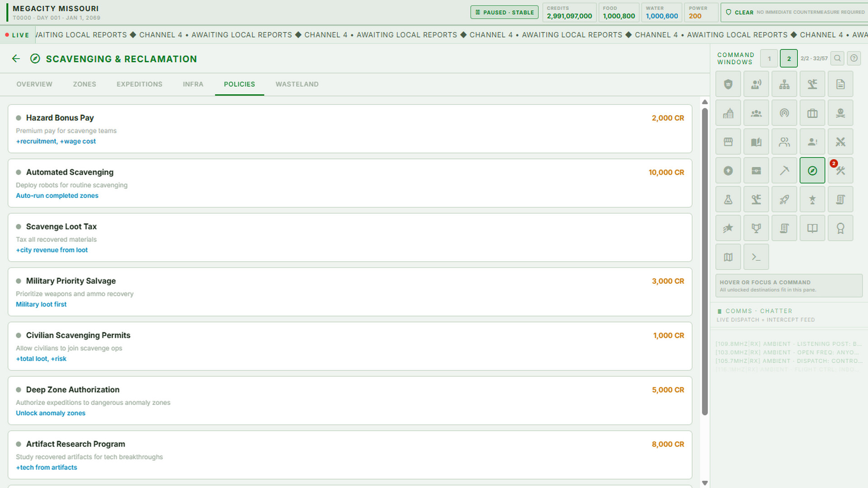Open the org hierarchy chart command icon
Image resolution: width=868 pixels, height=488 pixels.
(x=784, y=84)
